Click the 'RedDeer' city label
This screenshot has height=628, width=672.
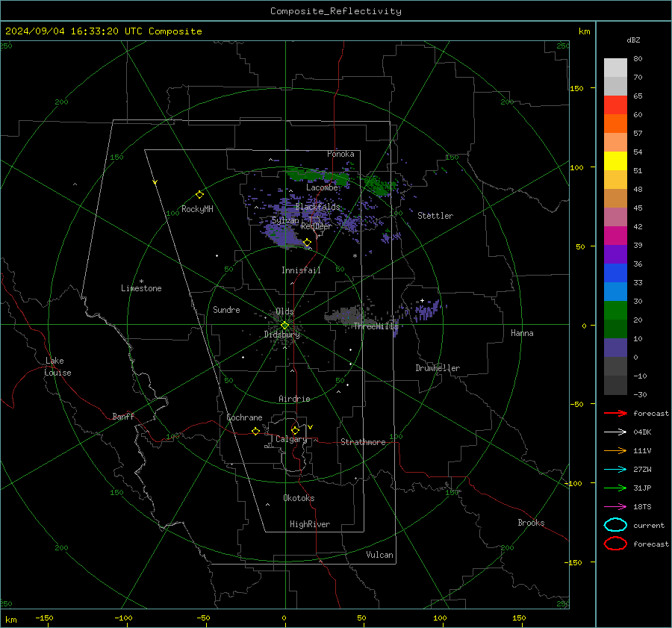[x=317, y=226]
